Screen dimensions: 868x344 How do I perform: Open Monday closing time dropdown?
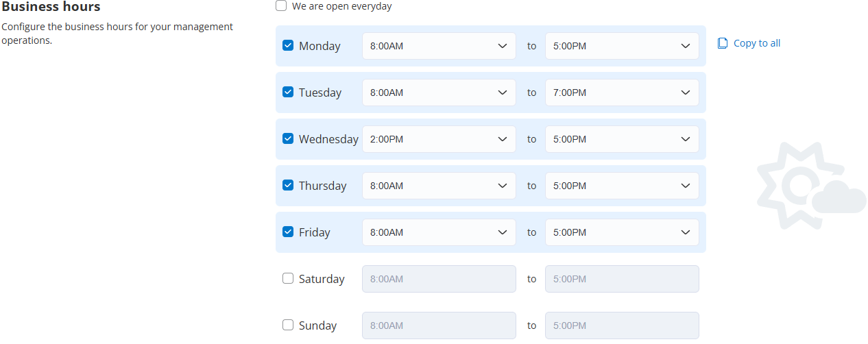(x=622, y=46)
